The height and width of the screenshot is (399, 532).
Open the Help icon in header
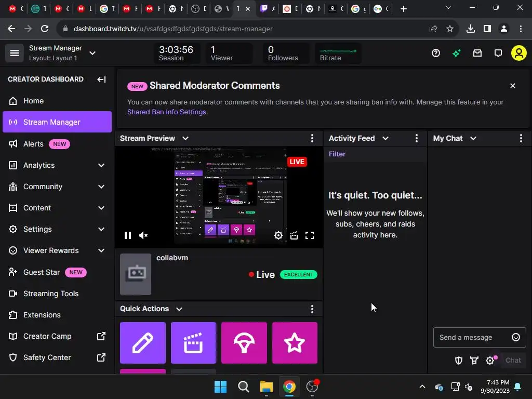click(x=436, y=53)
